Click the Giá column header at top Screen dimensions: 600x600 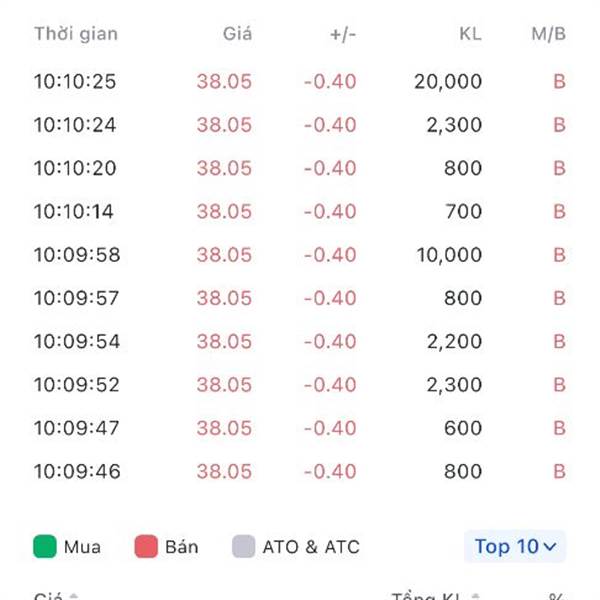(x=237, y=34)
